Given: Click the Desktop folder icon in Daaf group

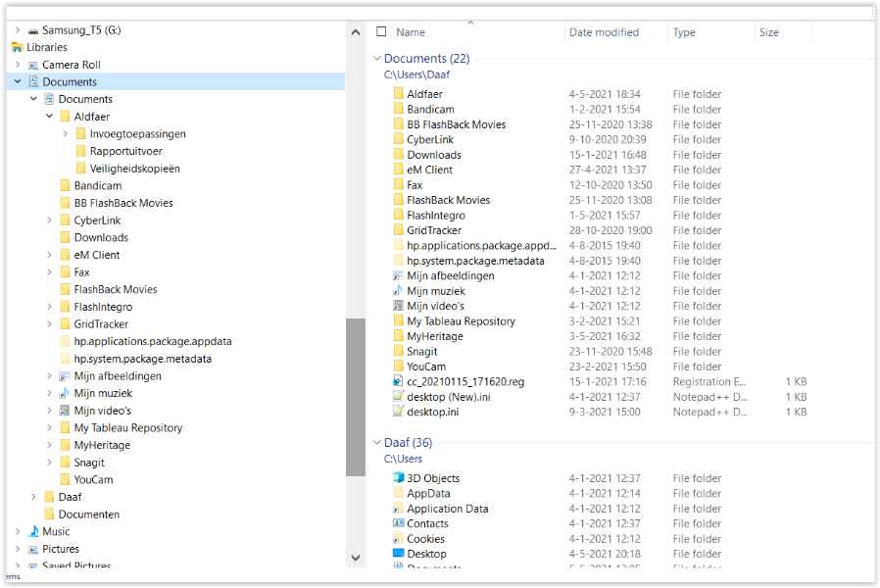Looking at the screenshot, I should [398, 554].
